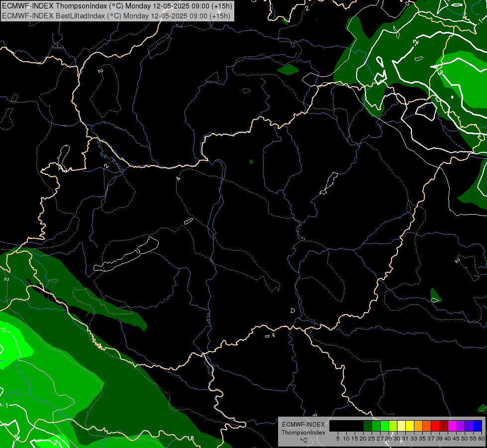Click the legend tick label 45
The width and height of the screenshot is (487, 448).
click(456, 439)
